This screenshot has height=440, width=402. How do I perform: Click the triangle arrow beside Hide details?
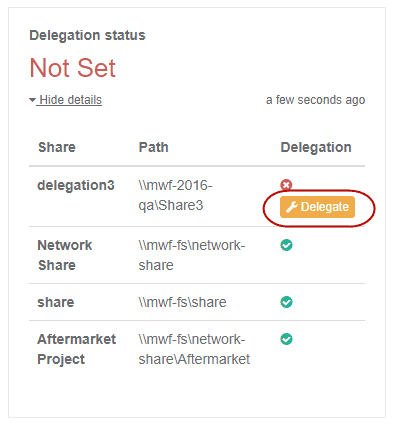(x=32, y=100)
